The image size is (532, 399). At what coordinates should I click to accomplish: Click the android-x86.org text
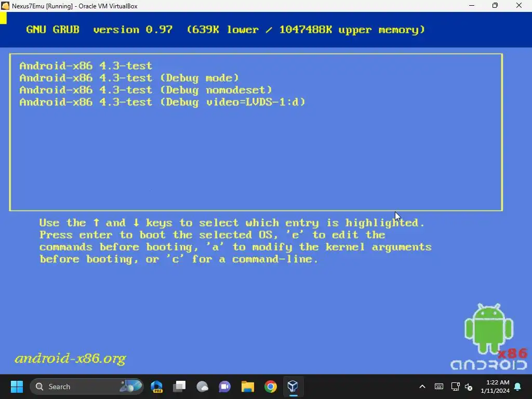click(70, 358)
